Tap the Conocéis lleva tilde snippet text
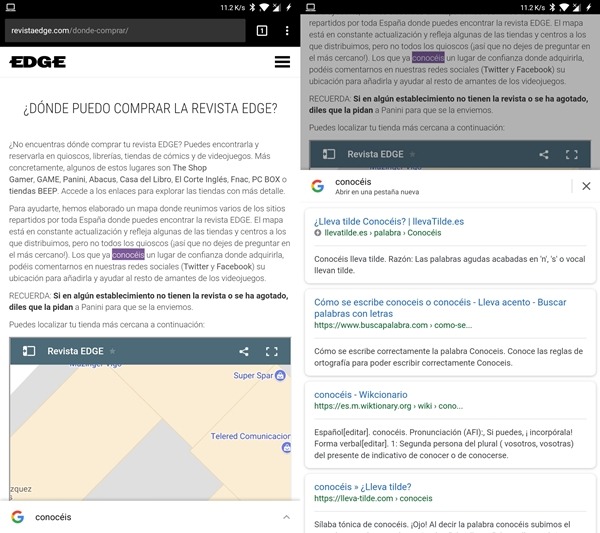 click(450, 264)
